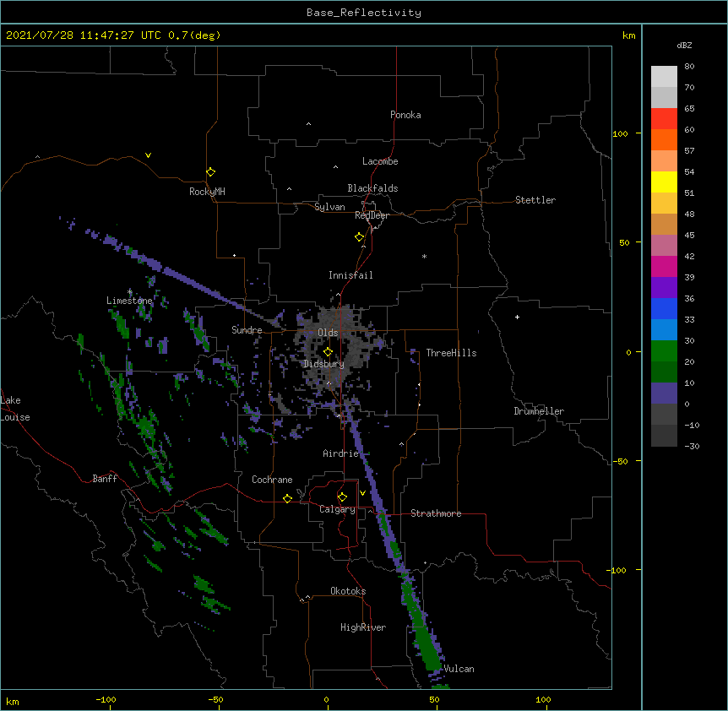Click the yellow marker below Olds
The width and height of the screenshot is (728, 711).
pos(328,352)
